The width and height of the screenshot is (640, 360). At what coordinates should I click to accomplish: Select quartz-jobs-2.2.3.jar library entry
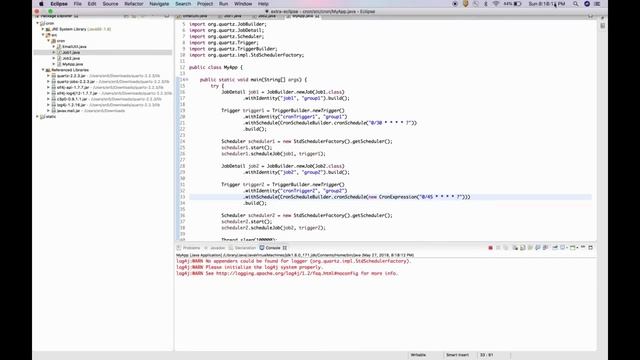pos(76,82)
